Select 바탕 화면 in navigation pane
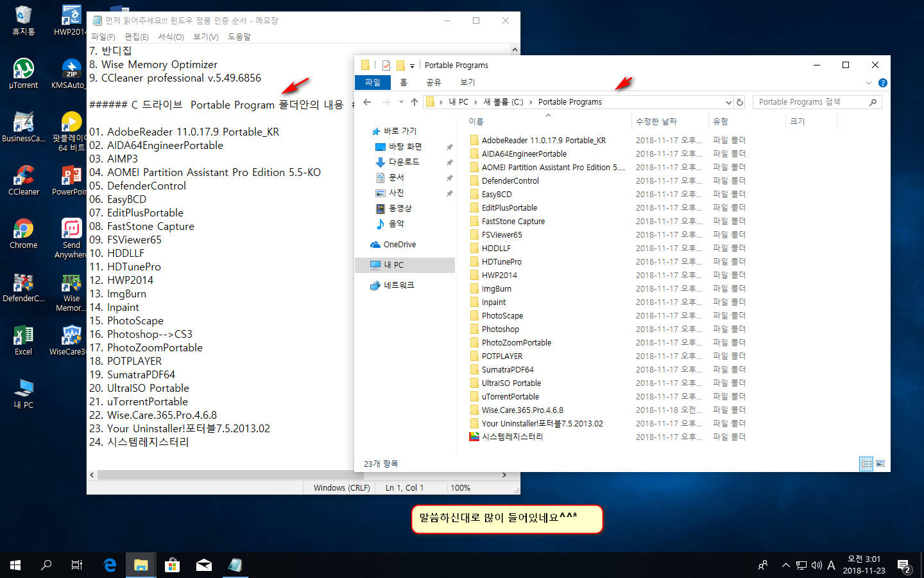 (406, 147)
